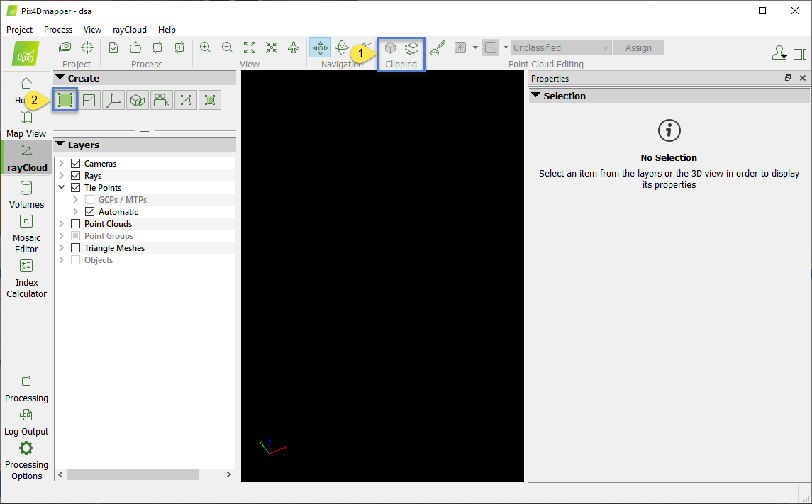Open the Volumes view
The width and height of the screenshot is (812, 504).
click(x=26, y=194)
